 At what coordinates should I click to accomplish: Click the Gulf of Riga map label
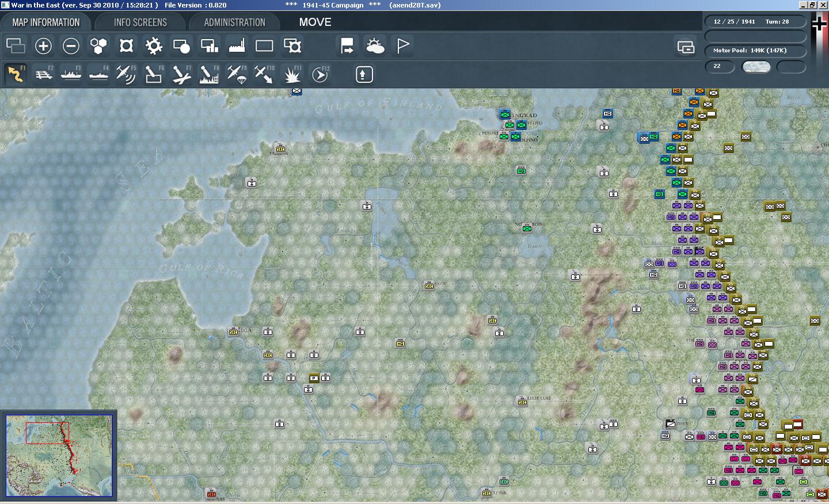click(201, 269)
